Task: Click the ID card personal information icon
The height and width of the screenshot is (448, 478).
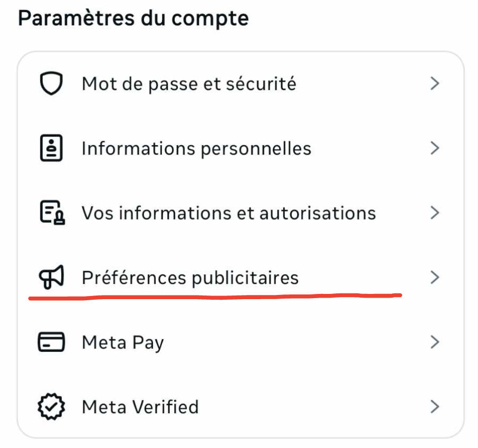Action: (51, 148)
